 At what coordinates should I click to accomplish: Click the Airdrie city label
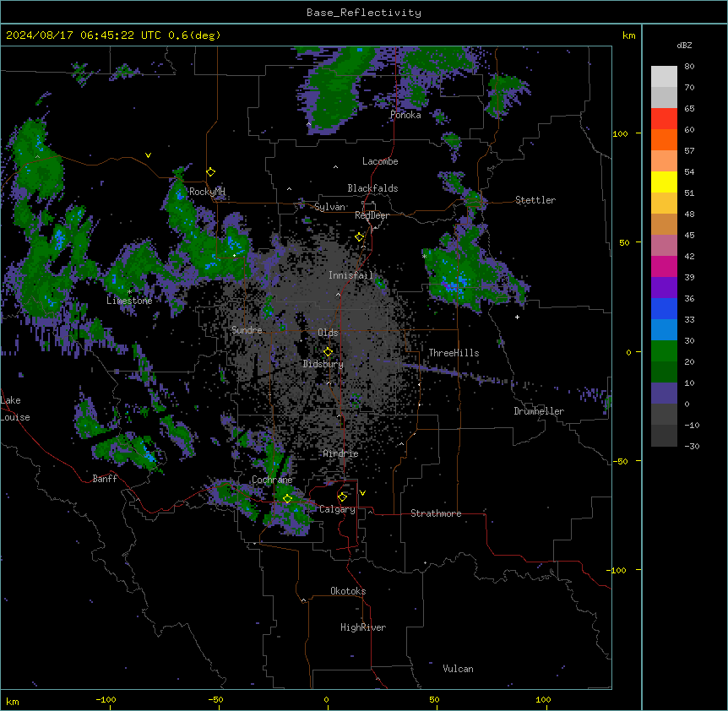point(341,453)
